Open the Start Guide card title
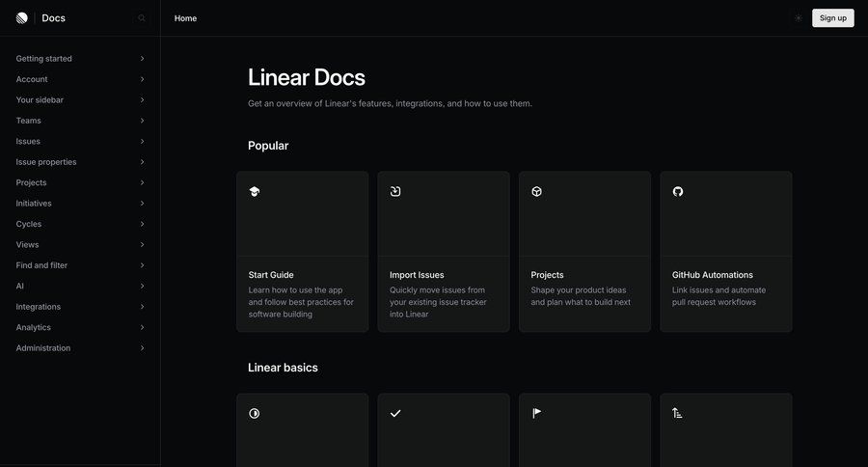The height and width of the screenshot is (467, 868). tap(271, 275)
